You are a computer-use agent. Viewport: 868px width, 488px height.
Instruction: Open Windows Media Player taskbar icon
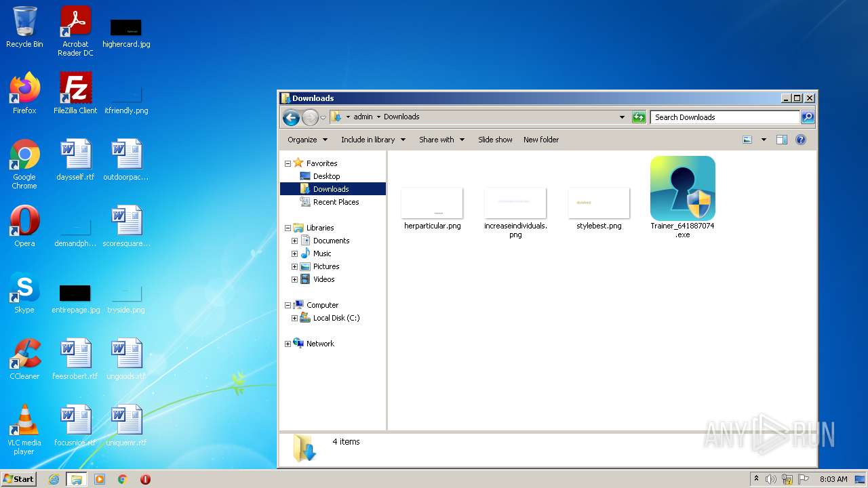(x=100, y=479)
